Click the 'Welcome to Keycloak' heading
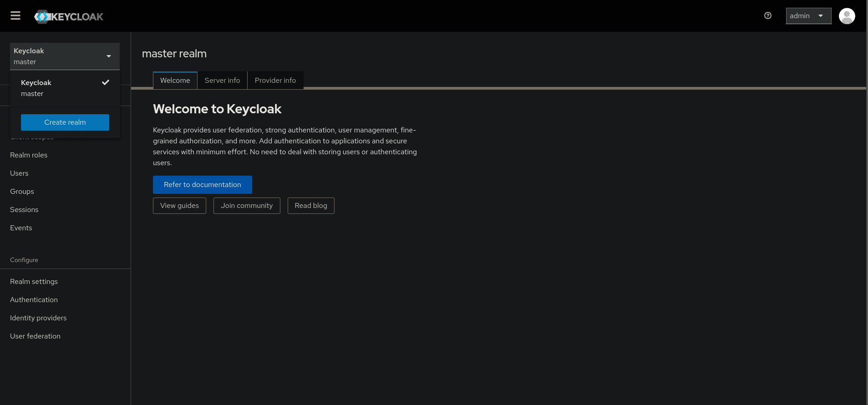 pyautogui.click(x=217, y=109)
